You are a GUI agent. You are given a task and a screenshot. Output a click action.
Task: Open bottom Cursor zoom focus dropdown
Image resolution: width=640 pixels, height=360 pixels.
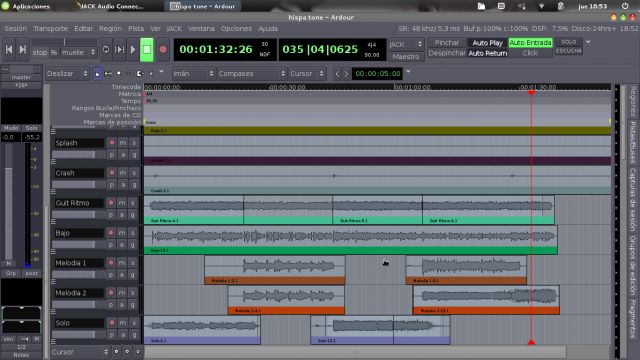80,352
